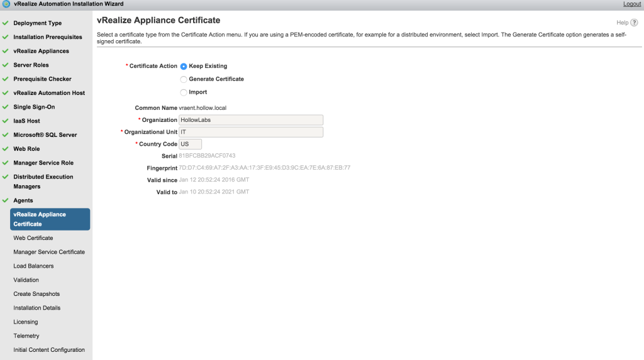Click the Logout link

(631, 4)
